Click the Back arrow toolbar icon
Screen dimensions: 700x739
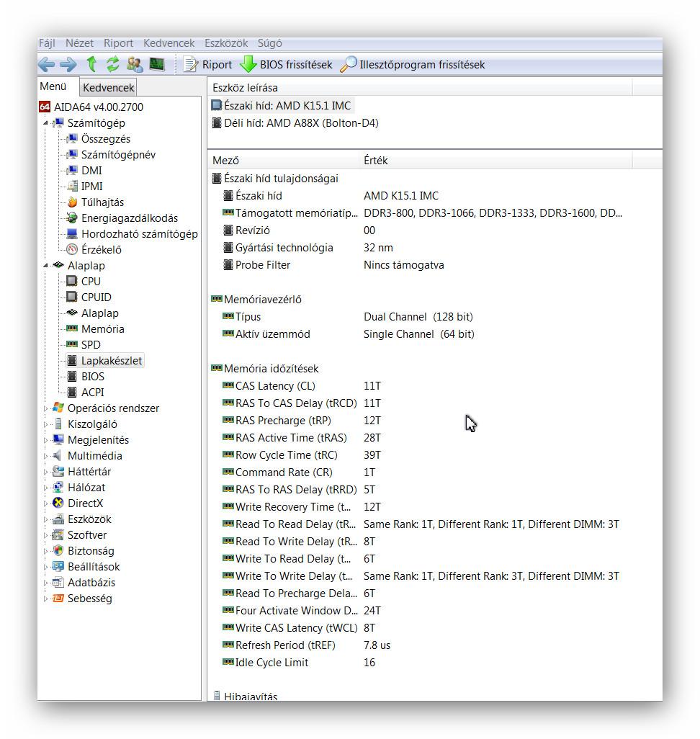pyautogui.click(x=46, y=64)
